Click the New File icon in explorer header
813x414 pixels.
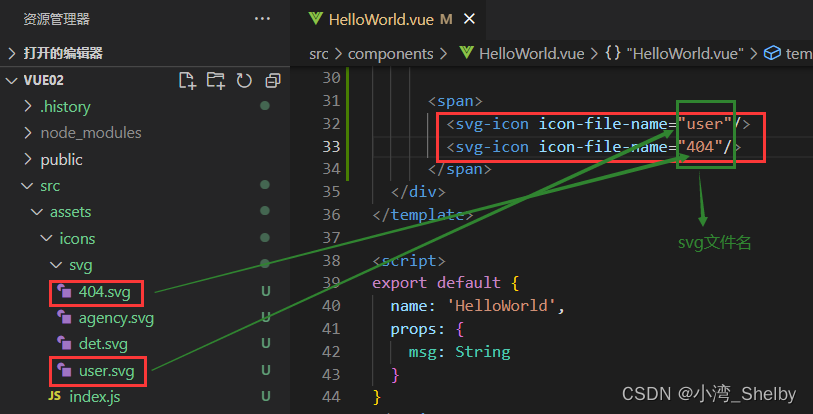[x=186, y=80]
